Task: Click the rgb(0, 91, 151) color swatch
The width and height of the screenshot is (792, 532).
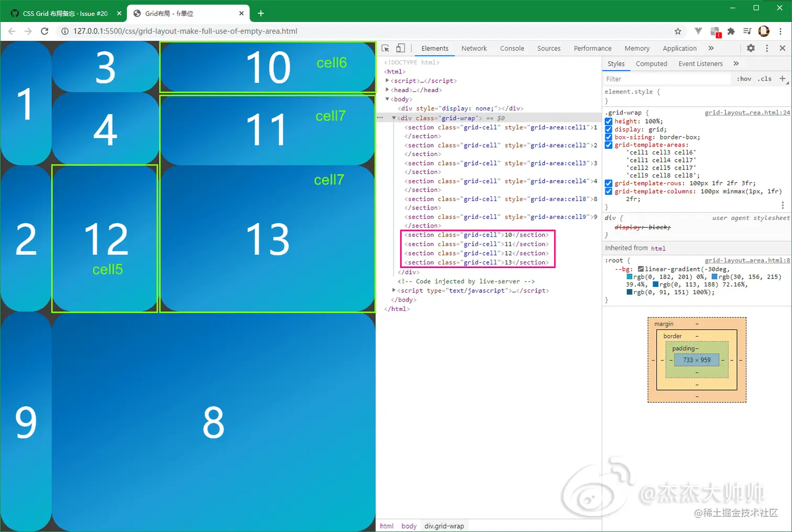Action: point(630,292)
